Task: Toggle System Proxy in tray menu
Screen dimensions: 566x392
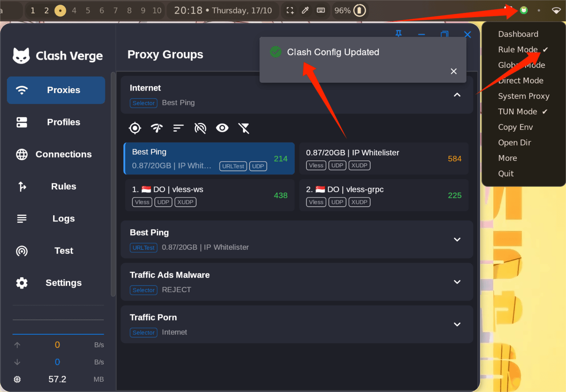Action: click(x=523, y=96)
